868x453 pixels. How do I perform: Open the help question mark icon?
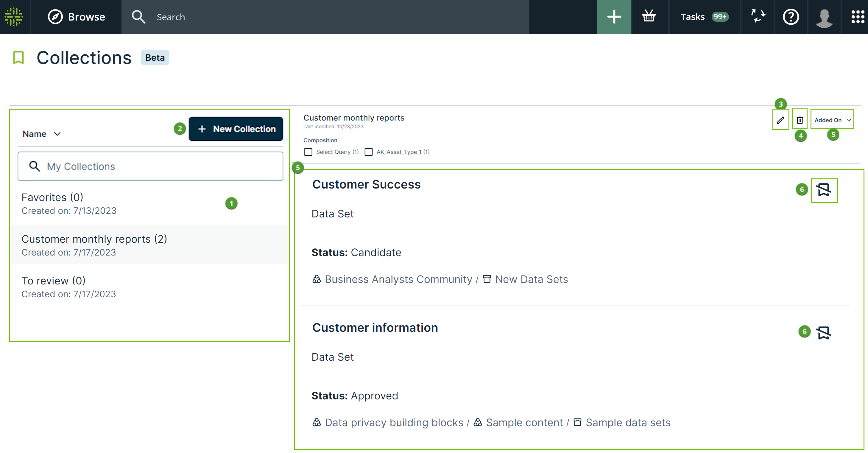click(791, 16)
